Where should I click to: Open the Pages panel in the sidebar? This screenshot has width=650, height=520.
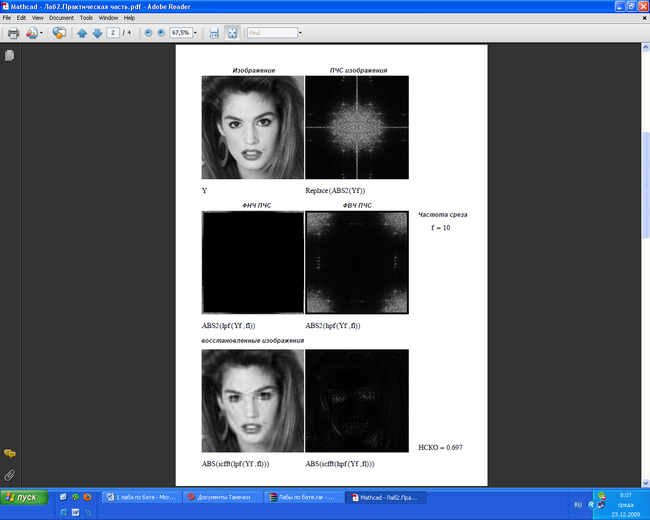pyautogui.click(x=9, y=56)
